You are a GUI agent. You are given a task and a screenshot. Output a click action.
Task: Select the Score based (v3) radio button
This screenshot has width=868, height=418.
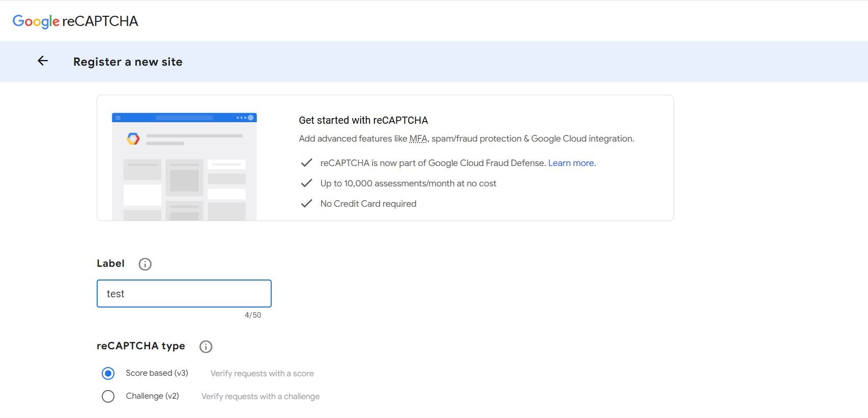(108, 373)
